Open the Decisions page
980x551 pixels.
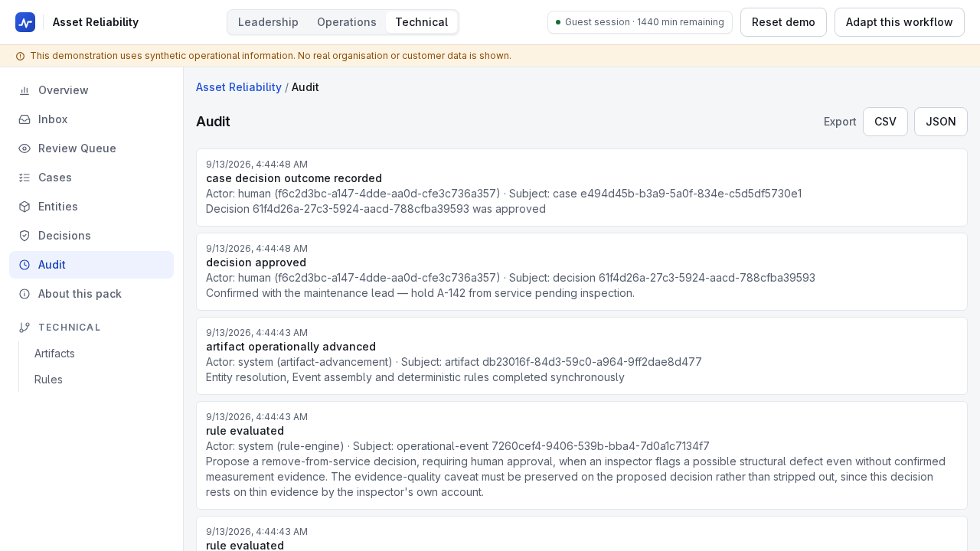point(91,236)
